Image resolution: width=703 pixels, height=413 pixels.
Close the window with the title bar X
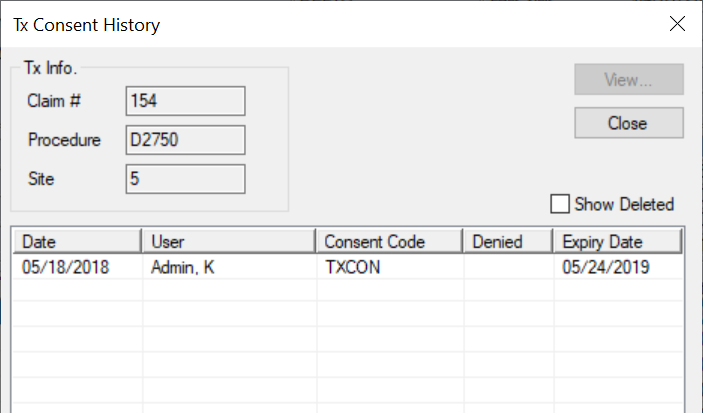[676, 23]
